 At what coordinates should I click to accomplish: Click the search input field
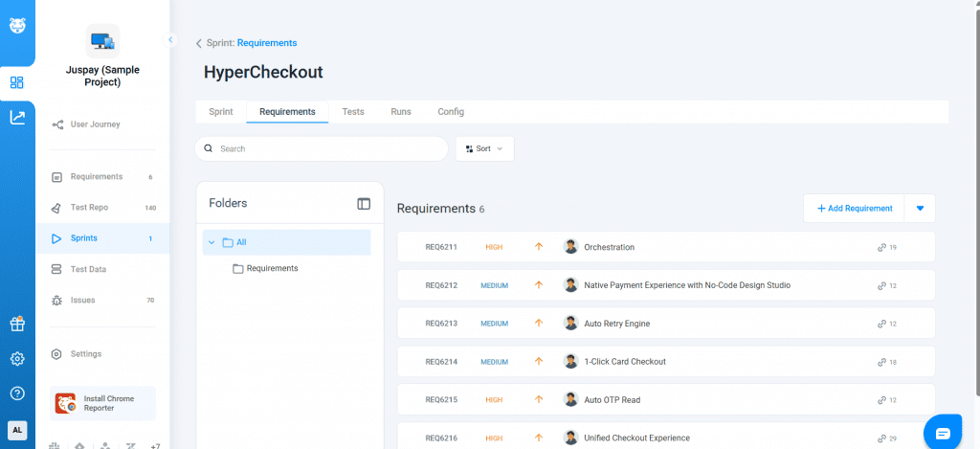[x=325, y=149]
